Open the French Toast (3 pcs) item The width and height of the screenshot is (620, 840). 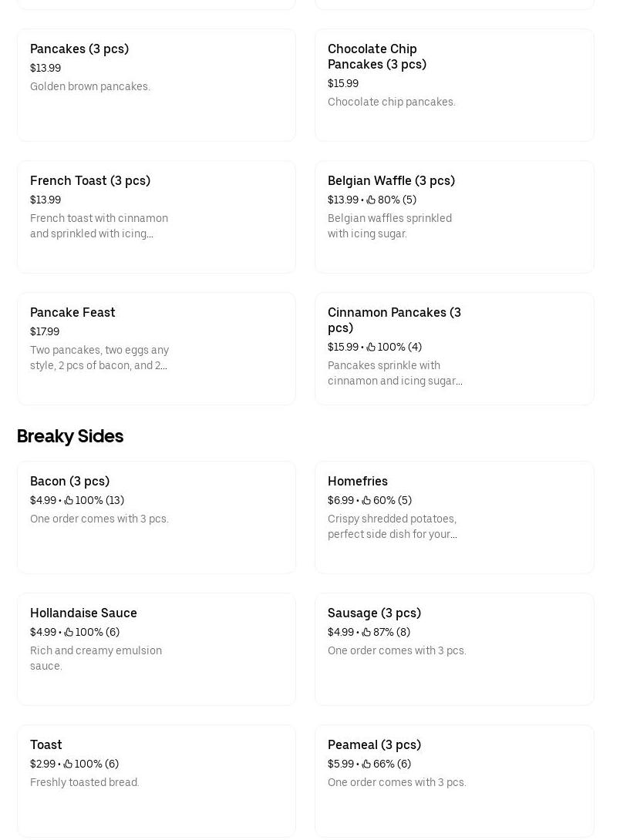pyautogui.click(x=156, y=217)
